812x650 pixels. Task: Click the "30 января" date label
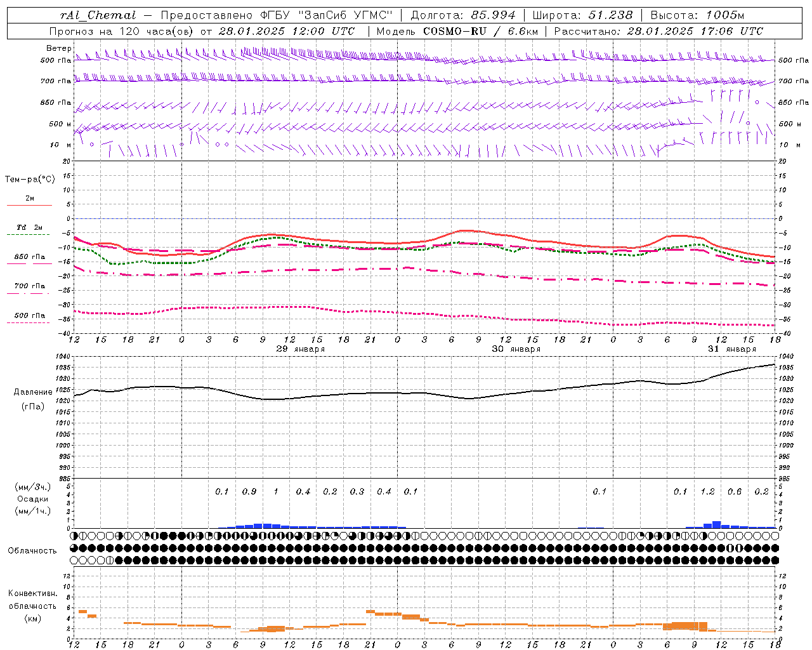pos(516,349)
